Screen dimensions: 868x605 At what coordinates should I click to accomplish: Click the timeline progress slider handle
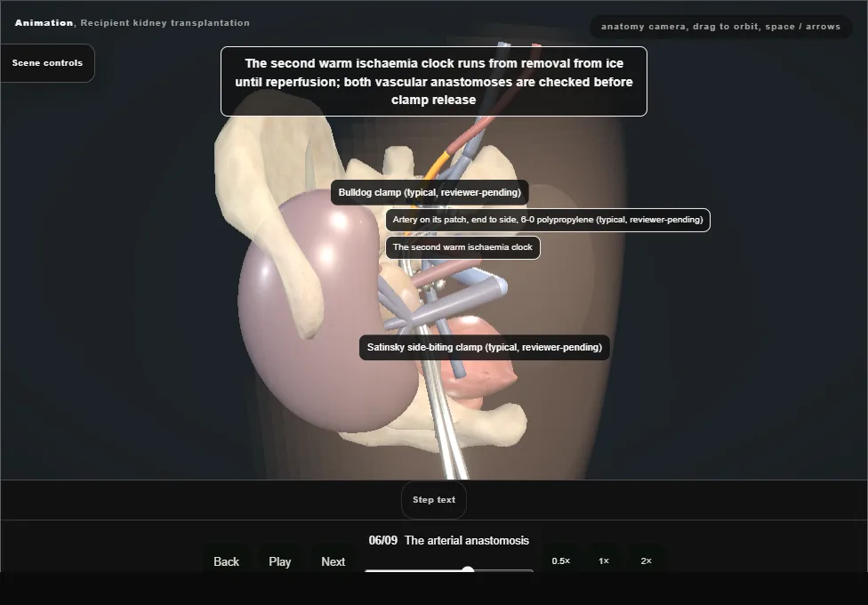468,570
